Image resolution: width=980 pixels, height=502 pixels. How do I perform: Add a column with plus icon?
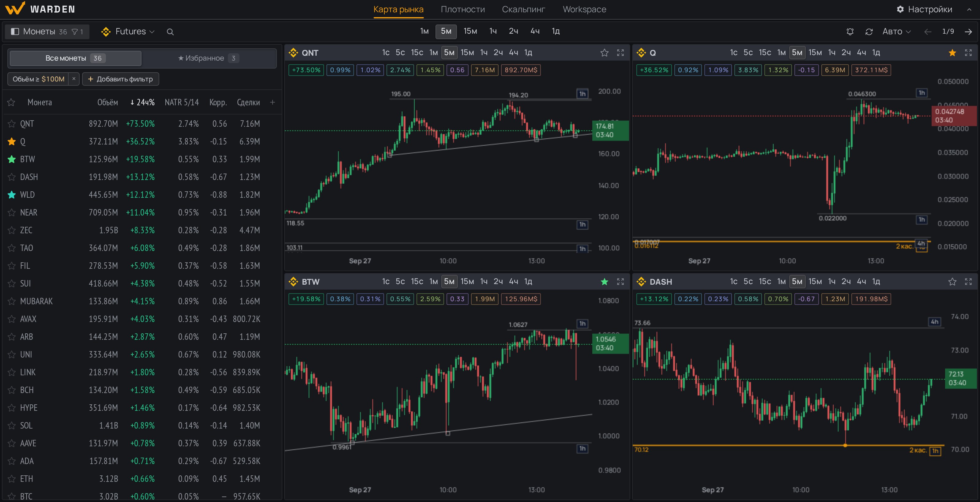tap(272, 102)
